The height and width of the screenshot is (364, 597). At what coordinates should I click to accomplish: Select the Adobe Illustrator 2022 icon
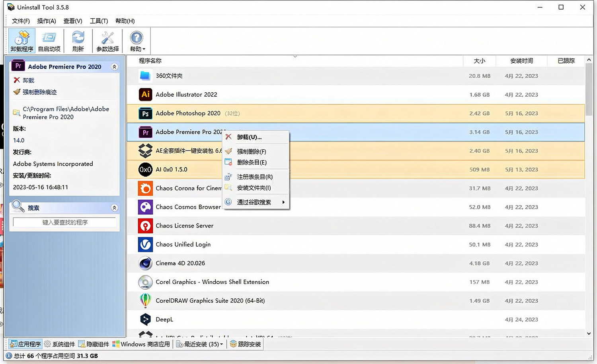coord(145,94)
